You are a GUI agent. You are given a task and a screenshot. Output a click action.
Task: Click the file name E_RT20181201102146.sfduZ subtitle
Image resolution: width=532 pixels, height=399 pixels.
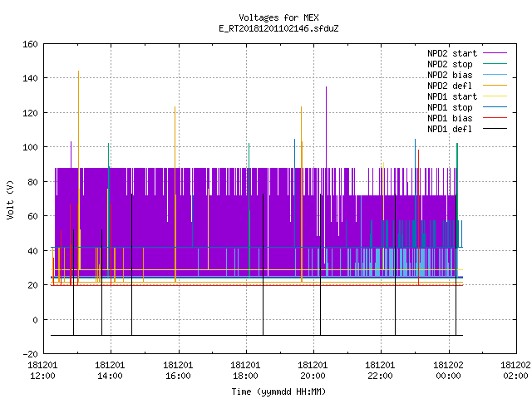tap(278, 28)
